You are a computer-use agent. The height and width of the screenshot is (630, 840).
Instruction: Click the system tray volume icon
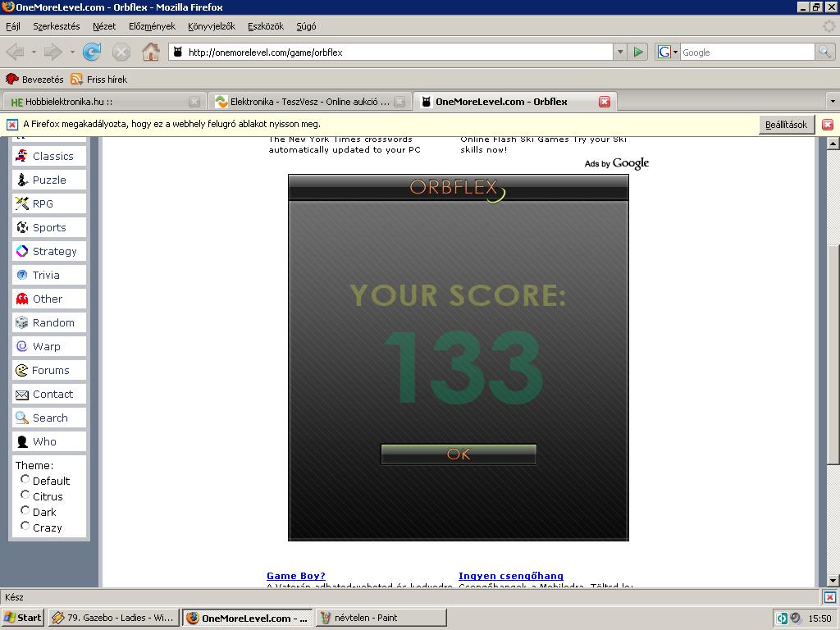(x=796, y=619)
